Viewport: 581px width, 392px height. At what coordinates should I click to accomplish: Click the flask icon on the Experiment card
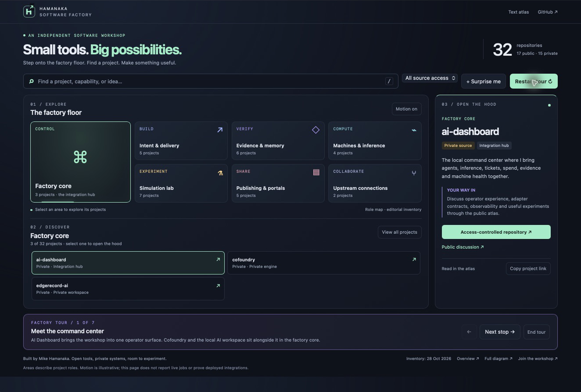(x=220, y=173)
